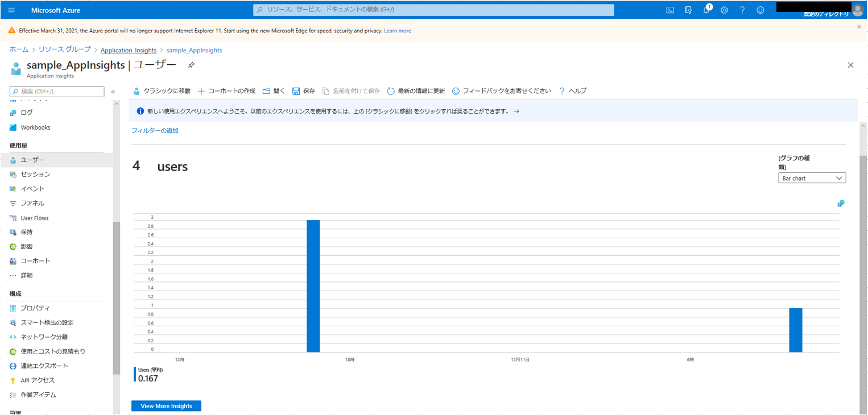Open the chart type Bar chart dropdown
868x415 pixels.
pyautogui.click(x=812, y=178)
